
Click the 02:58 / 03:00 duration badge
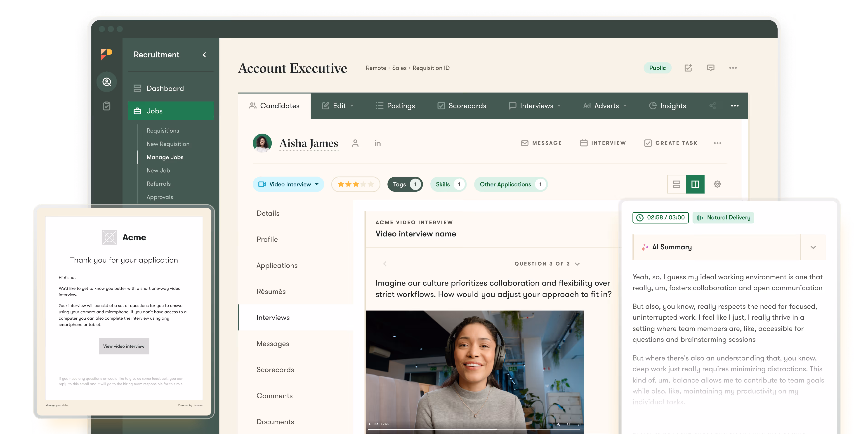pyautogui.click(x=660, y=218)
